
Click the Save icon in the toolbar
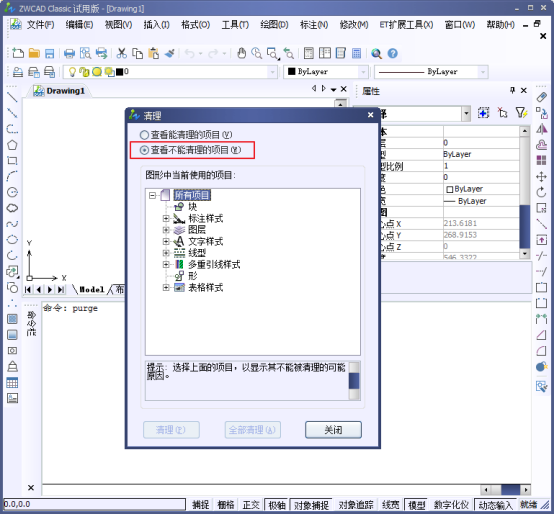tap(50, 53)
